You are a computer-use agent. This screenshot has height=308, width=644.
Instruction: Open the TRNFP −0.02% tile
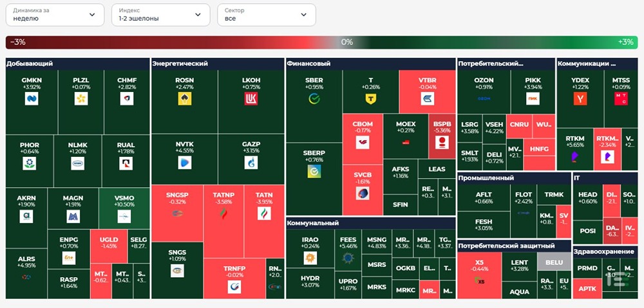[x=234, y=278]
